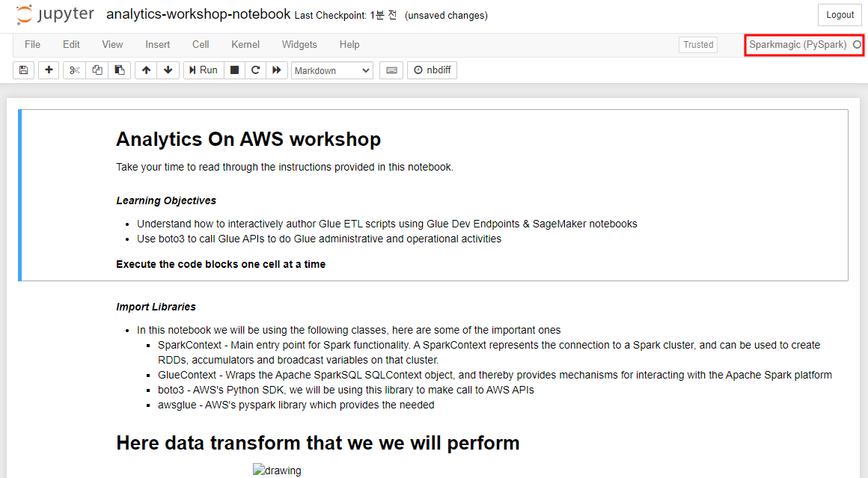868x478 pixels.
Task: Interrupt the kernel with stop icon
Action: 235,70
